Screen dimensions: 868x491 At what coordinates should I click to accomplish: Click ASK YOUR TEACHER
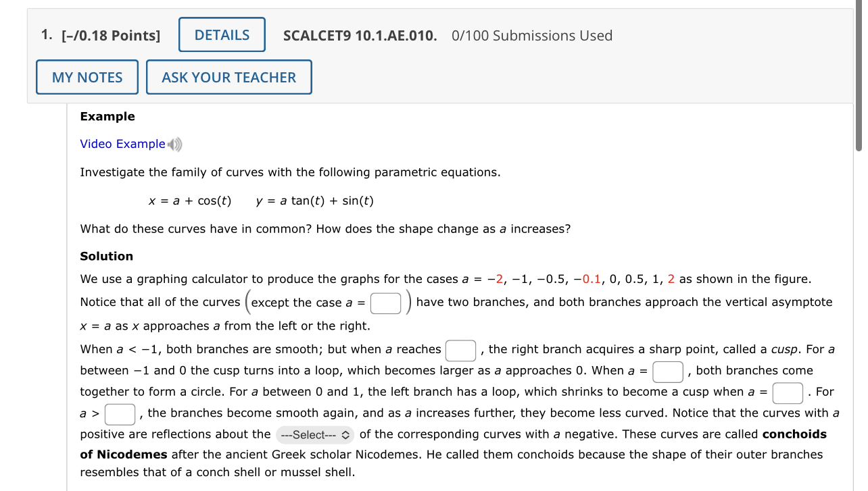(x=228, y=76)
